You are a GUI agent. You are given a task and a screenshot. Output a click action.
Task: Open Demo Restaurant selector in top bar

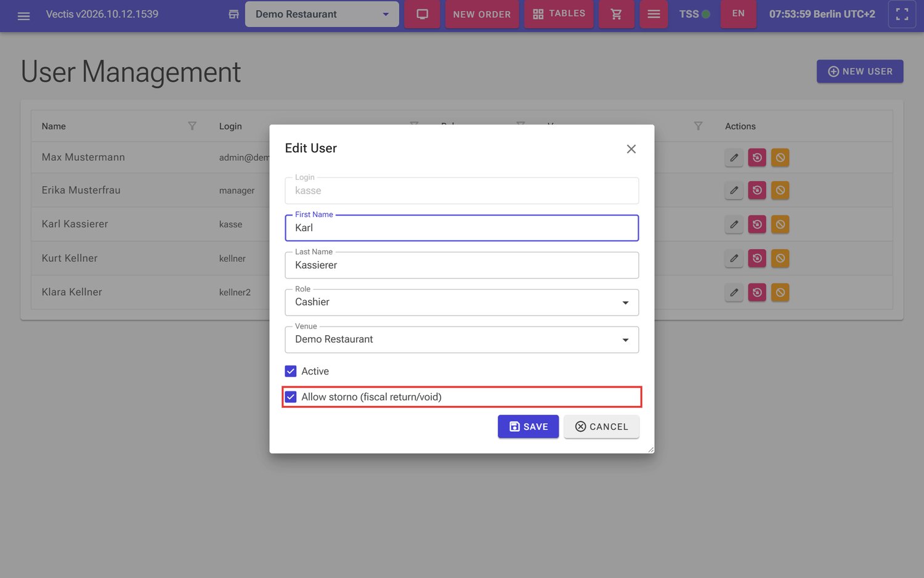pos(322,14)
